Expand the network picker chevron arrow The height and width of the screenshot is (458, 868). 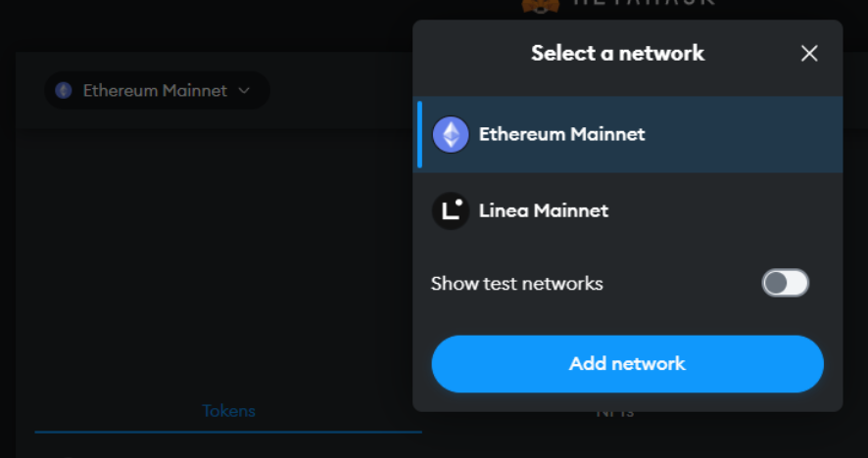244,91
